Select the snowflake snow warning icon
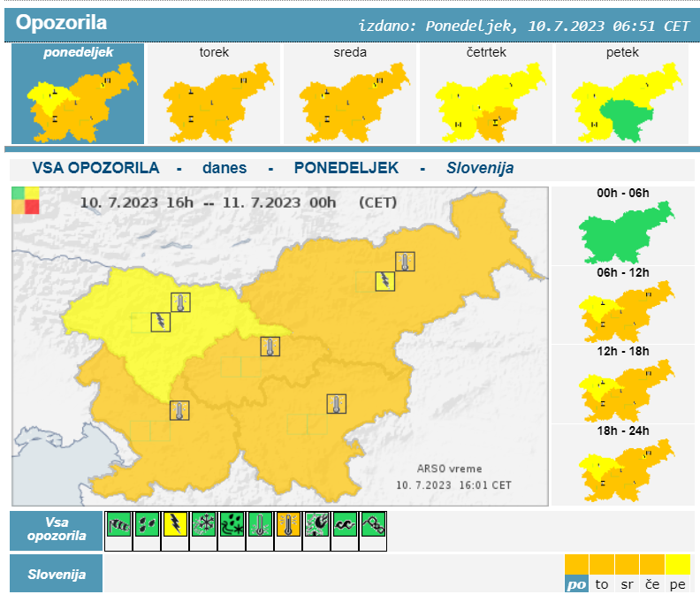700x602 pixels. click(x=204, y=525)
